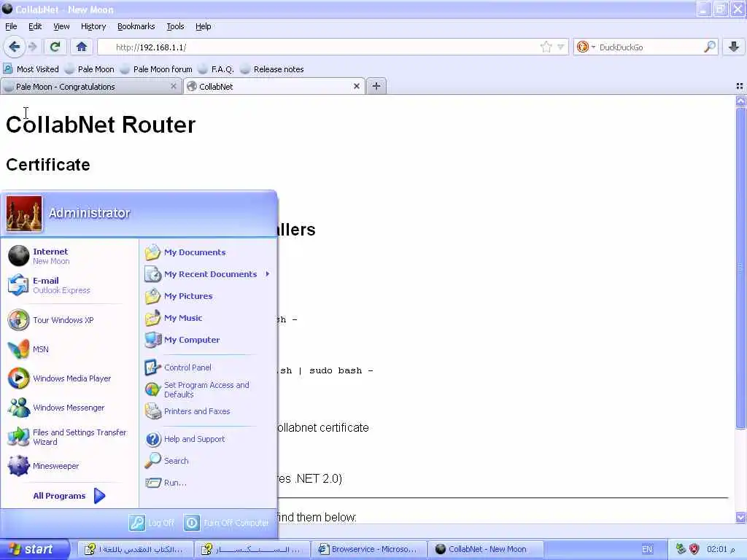Open the tab groups icon at right
747x560 pixels.
click(x=740, y=86)
